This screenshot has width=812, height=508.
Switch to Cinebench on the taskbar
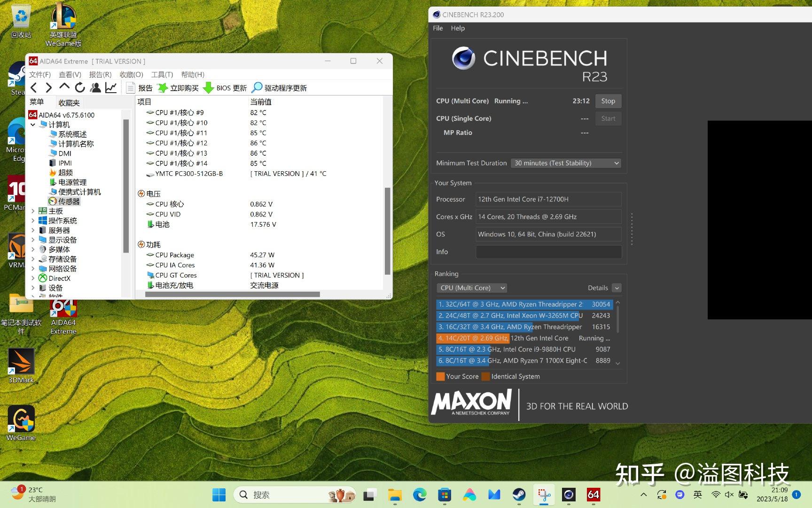point(569,495)
